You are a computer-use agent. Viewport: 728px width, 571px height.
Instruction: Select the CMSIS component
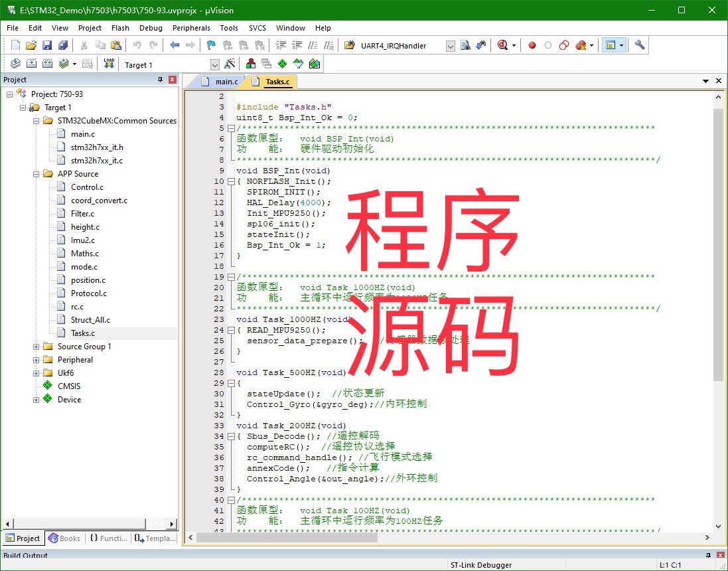69,386
